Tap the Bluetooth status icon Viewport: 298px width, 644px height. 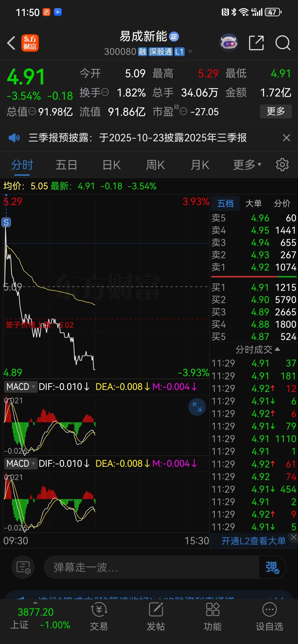(234, 12)
